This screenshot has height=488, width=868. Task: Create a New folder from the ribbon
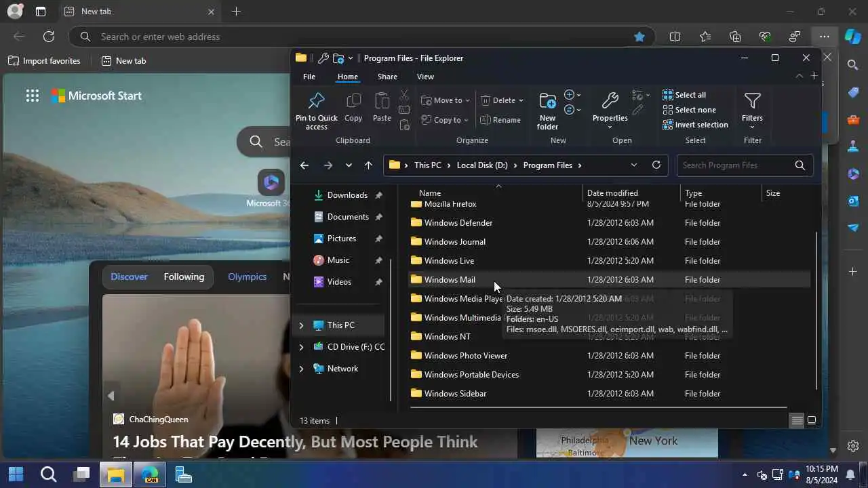coord(547,111)
